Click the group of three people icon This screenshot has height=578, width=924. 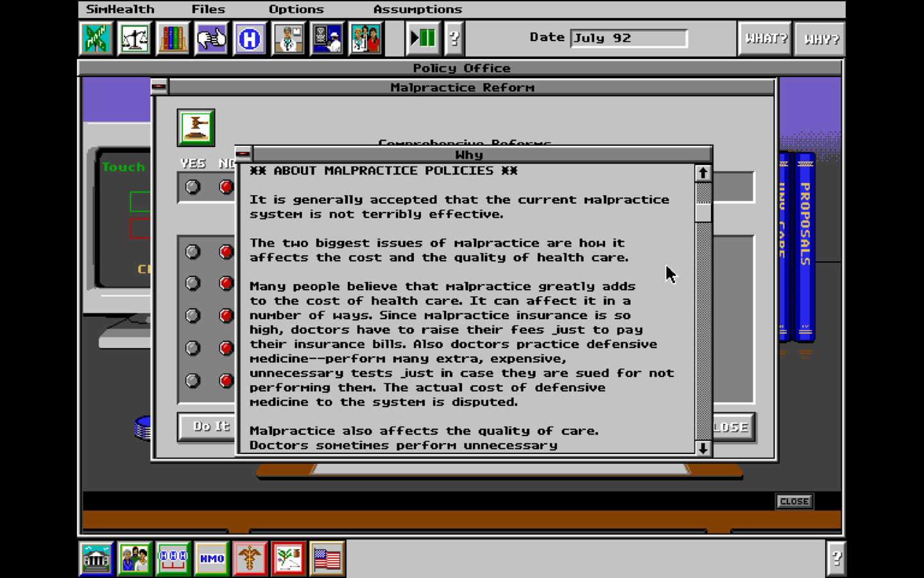(366, 39)
